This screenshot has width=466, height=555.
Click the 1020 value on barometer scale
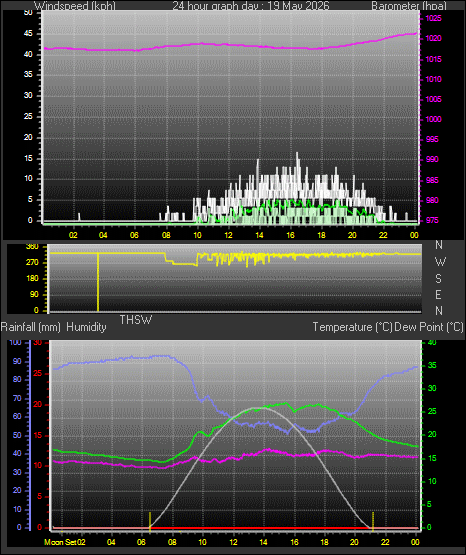pos(434,38)
